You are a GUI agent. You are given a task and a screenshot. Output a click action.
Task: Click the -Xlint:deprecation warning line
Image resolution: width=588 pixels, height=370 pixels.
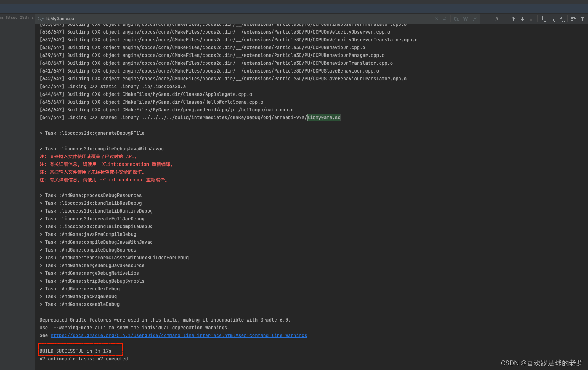[x=106, y=164]
